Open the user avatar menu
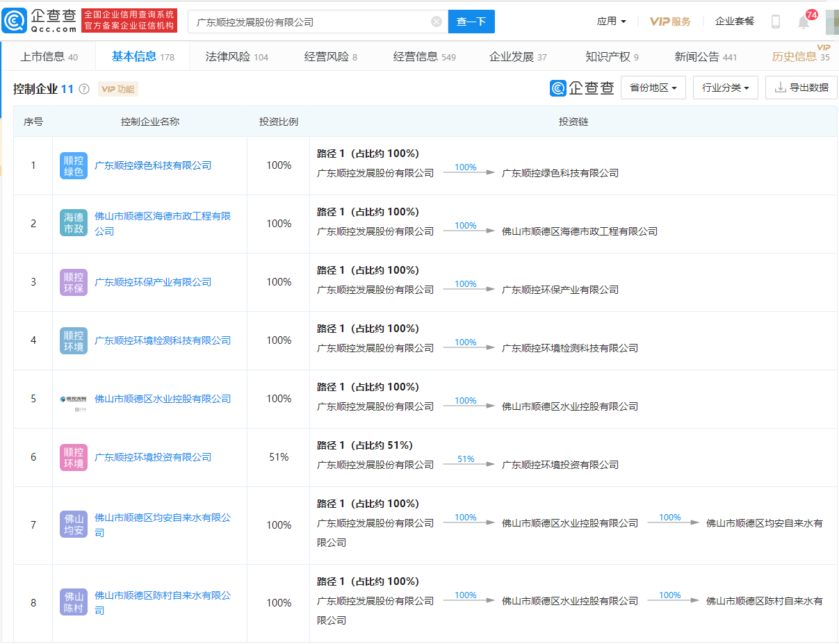The image size is (839, 644). [832, 22]
